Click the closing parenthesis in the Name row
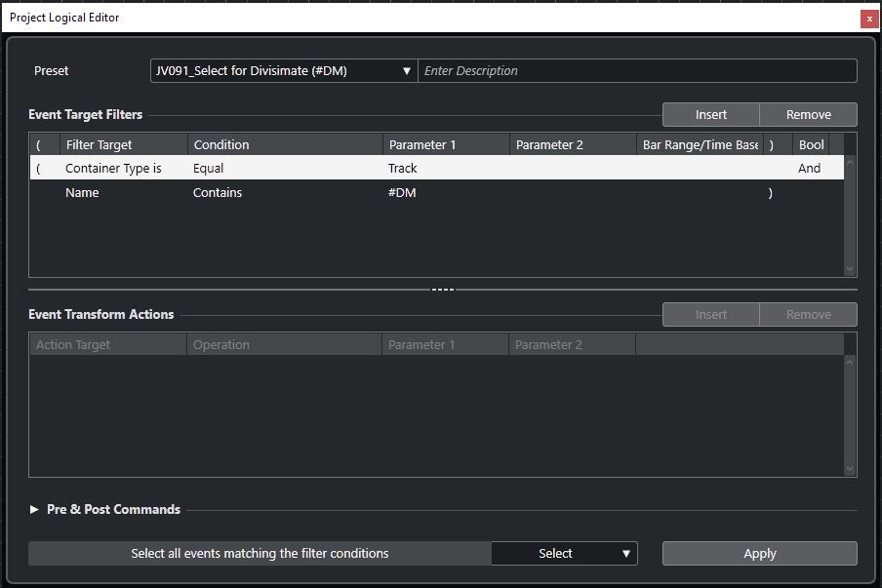This screenshot has width=882, height=588. (x=770, y=193)
